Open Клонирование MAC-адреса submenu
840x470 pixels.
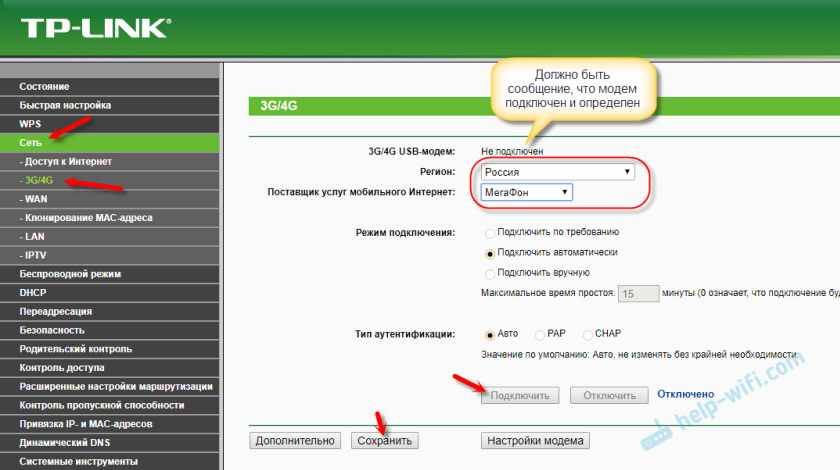coord(109,218)
